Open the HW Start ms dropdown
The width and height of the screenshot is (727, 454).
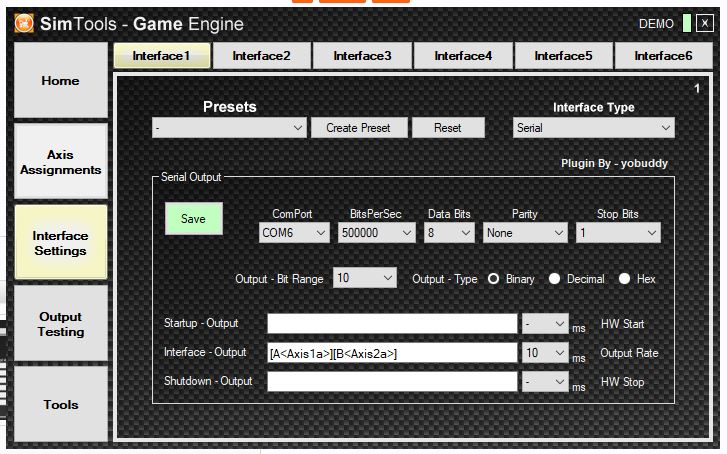coord(545,324)
